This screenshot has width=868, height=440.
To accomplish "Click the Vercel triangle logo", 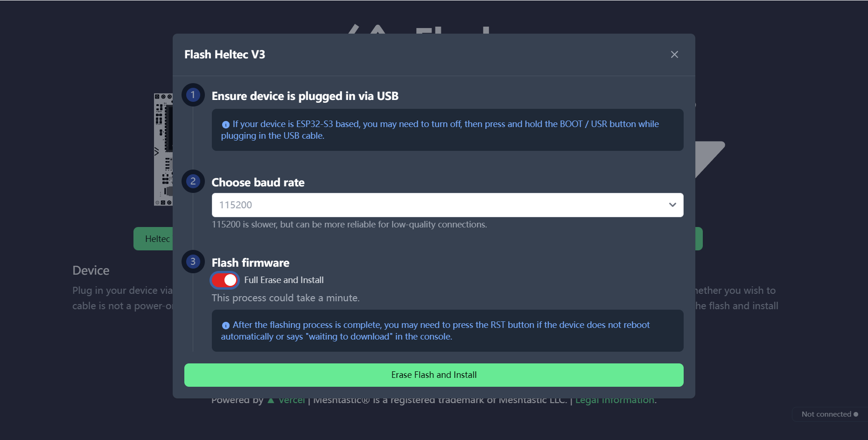I will [x=271, y=401].
